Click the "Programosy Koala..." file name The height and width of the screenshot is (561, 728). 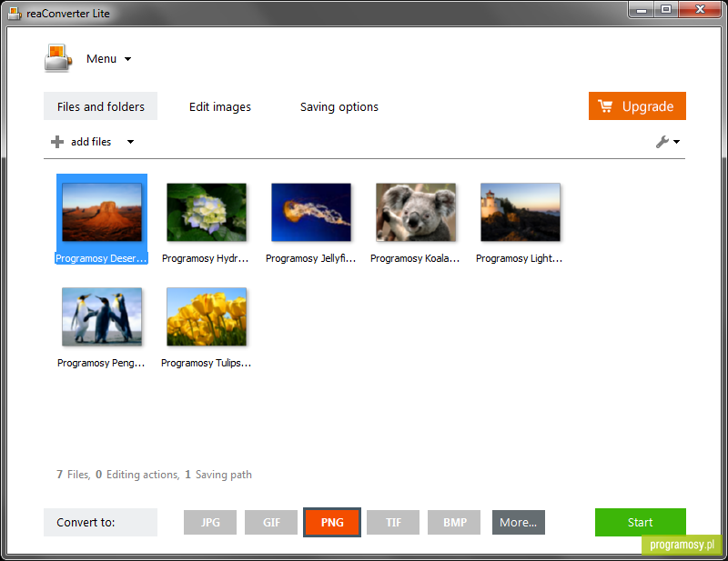[415, 258]
